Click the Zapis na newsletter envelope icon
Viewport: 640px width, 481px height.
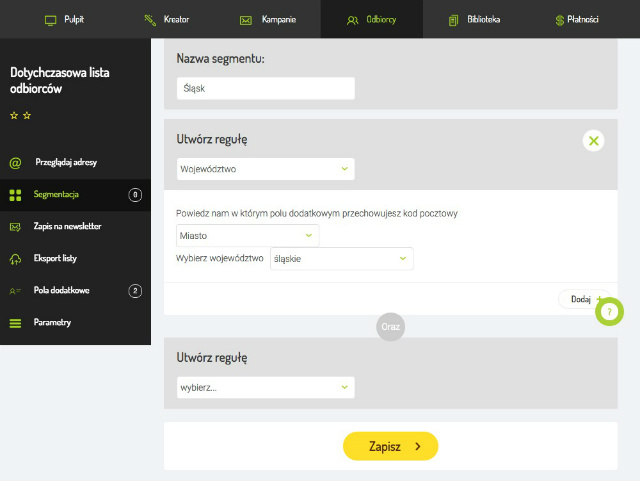15,227
